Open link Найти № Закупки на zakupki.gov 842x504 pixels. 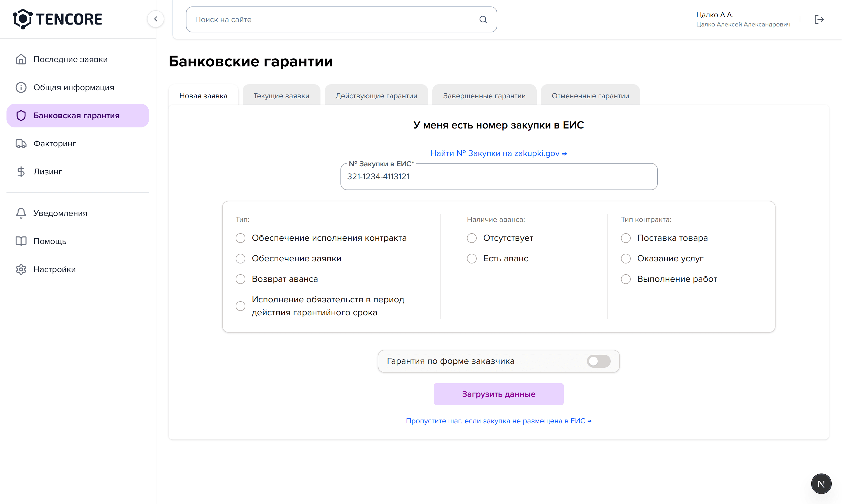click(498, 153)
